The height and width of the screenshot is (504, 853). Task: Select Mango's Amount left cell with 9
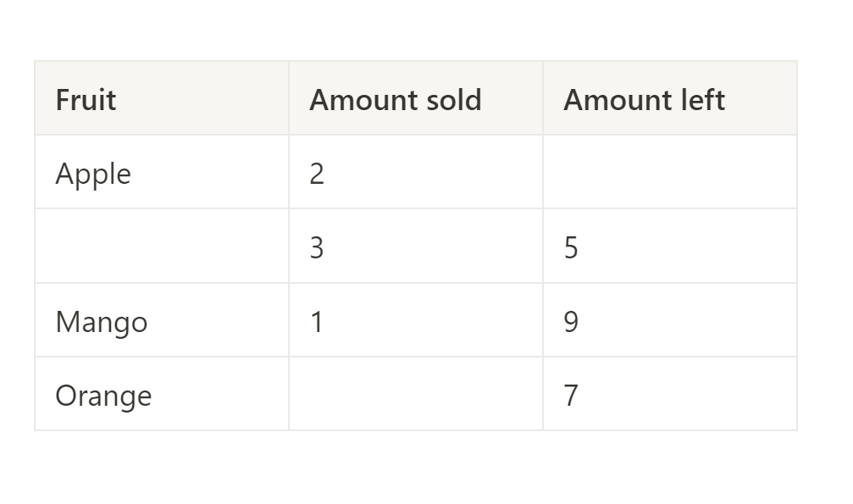670,320
